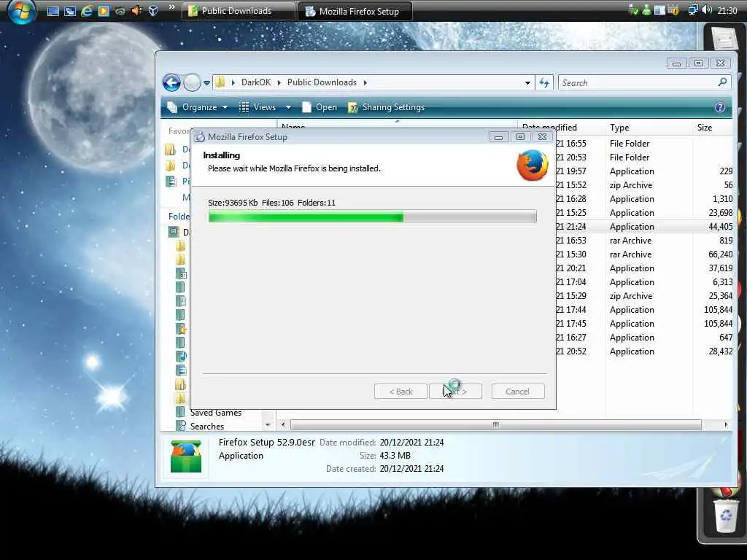Cancel the Firefox installation
The image size is (747, 560).
(x=518, y=392)
